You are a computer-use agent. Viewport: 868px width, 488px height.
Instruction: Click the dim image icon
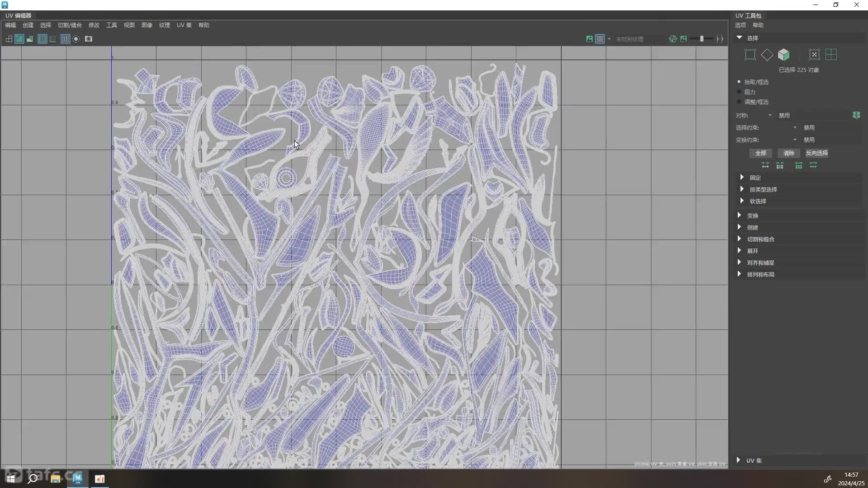[x=684, y=39]
